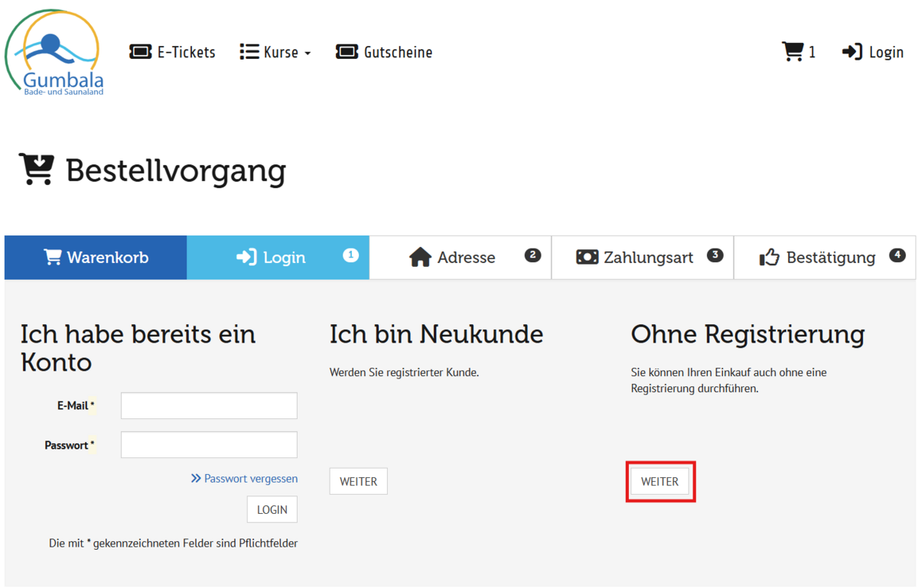Click the money icon on Zahlungsart step
Screen dimensions: 918x588
(587, 258)
